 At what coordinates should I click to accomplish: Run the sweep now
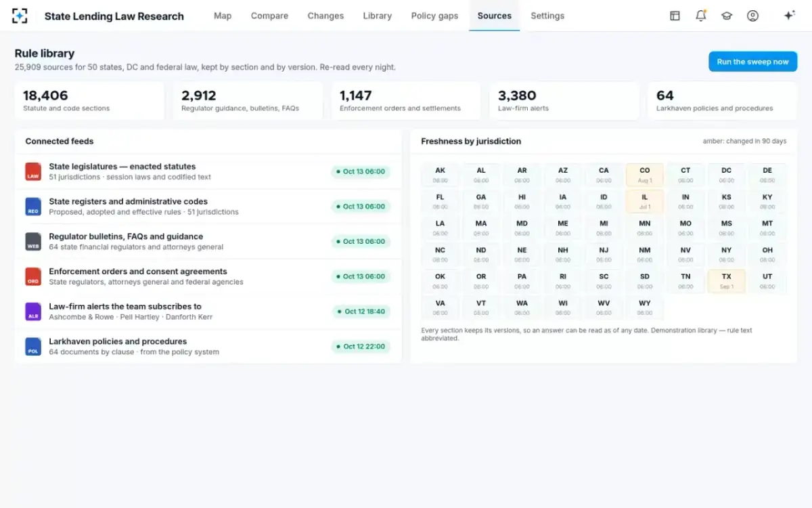coord(753,62)
